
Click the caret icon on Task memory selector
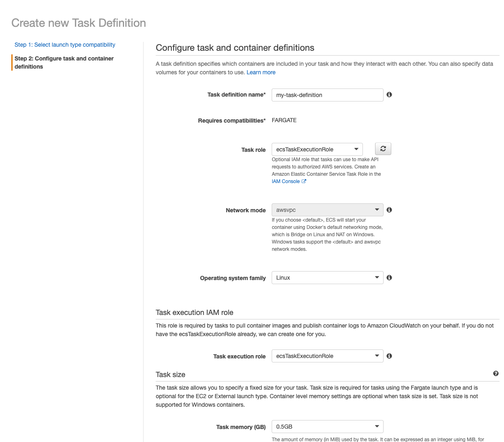[377, 427]
